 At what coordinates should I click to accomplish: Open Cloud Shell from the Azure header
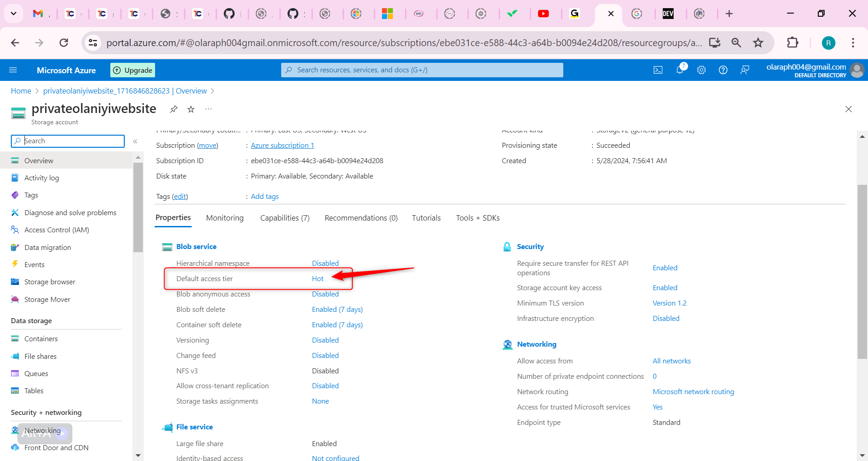pyautogui.click(x=658, y=70)
